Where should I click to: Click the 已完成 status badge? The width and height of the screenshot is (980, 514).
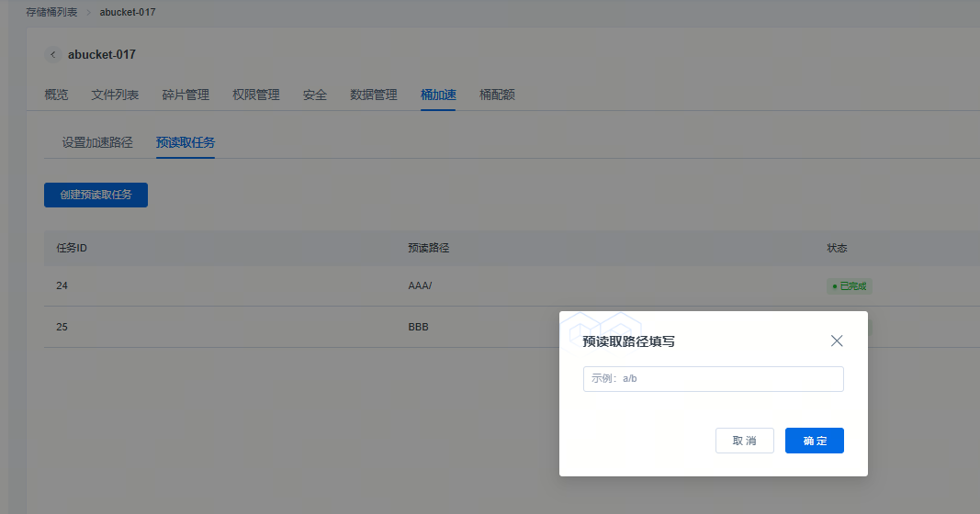click(850, 286)
